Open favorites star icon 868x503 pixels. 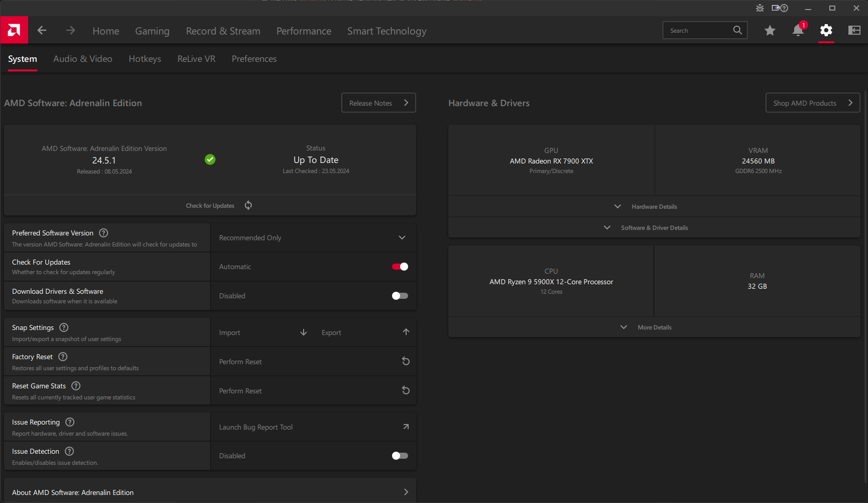[770, 31]
